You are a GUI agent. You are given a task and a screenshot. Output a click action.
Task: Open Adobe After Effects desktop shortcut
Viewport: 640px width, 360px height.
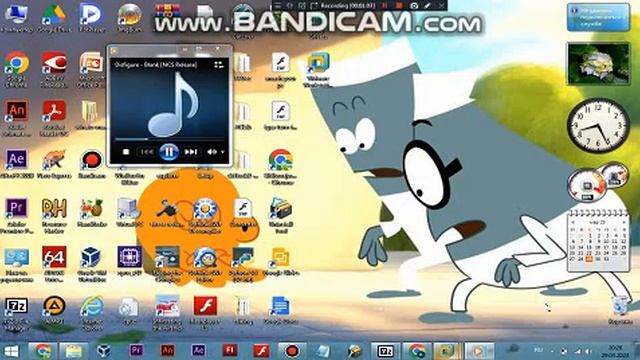(x=17, y=163)
